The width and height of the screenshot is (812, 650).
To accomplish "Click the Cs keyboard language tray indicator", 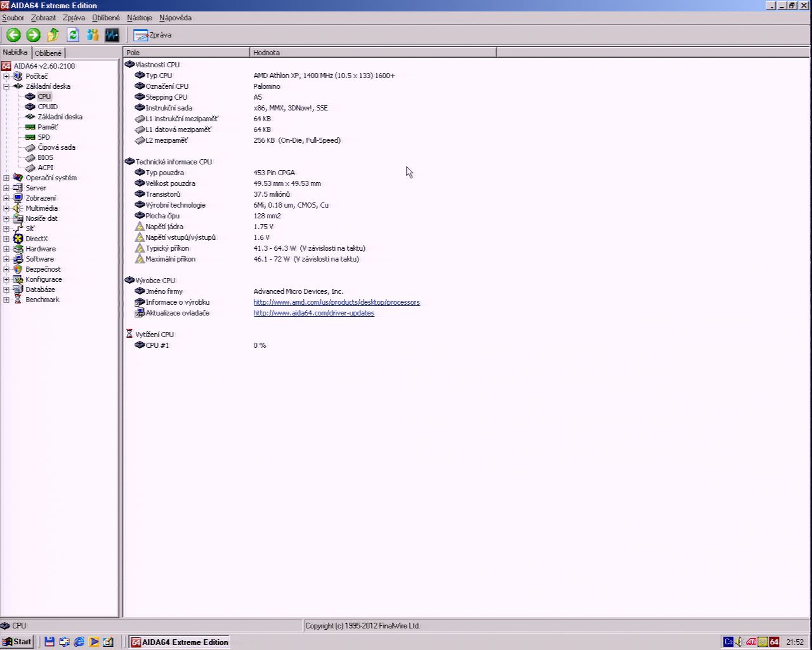I will (728, 642).
